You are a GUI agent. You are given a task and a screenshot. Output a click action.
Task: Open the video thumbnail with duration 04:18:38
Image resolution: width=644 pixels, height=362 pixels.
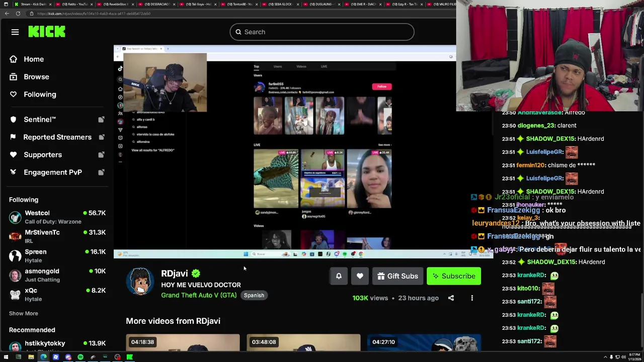183,343
